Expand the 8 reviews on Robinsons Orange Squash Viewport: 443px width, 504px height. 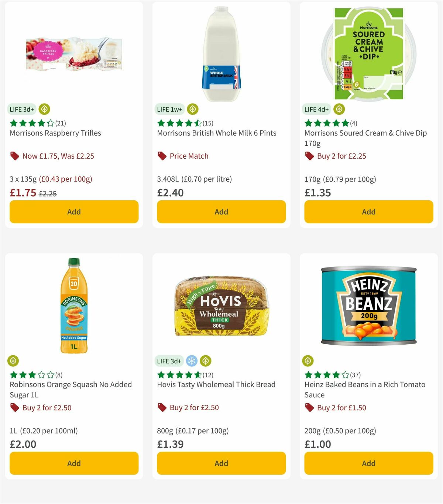click(59, 374)
